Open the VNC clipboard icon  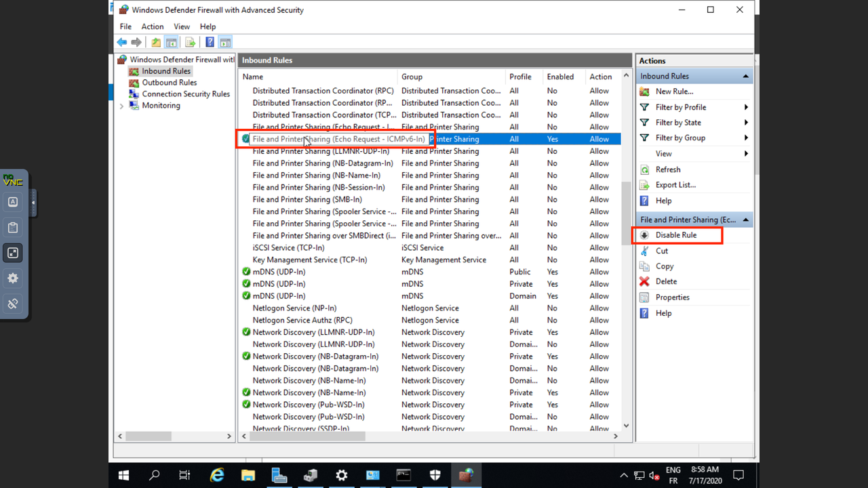pos(13,228)
